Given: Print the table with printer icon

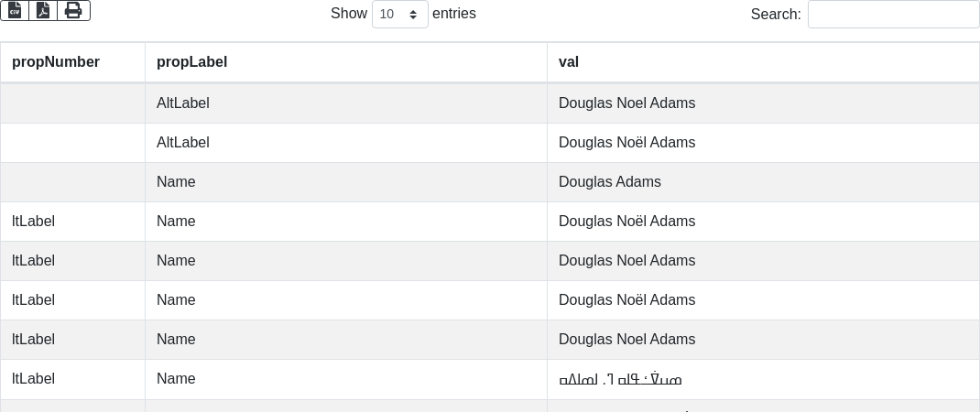Looking at the screenshot, I should click(x=73, y=10).
